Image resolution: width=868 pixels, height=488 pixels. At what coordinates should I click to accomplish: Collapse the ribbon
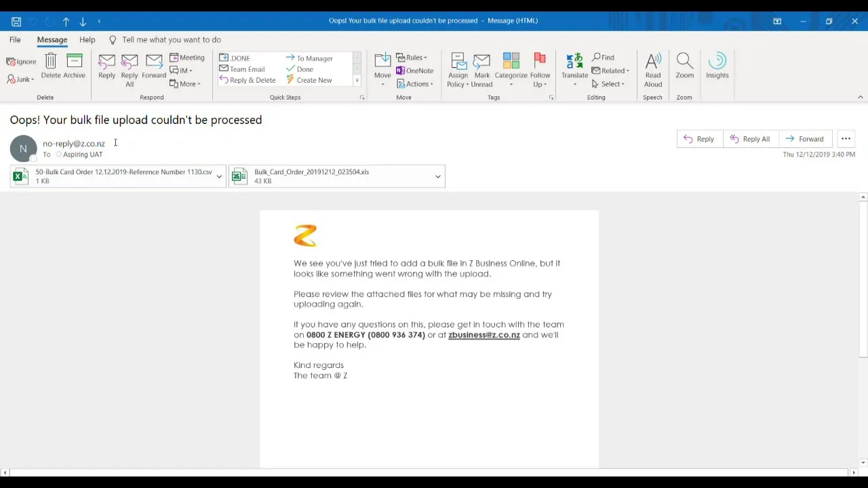(x=861, y=98)
